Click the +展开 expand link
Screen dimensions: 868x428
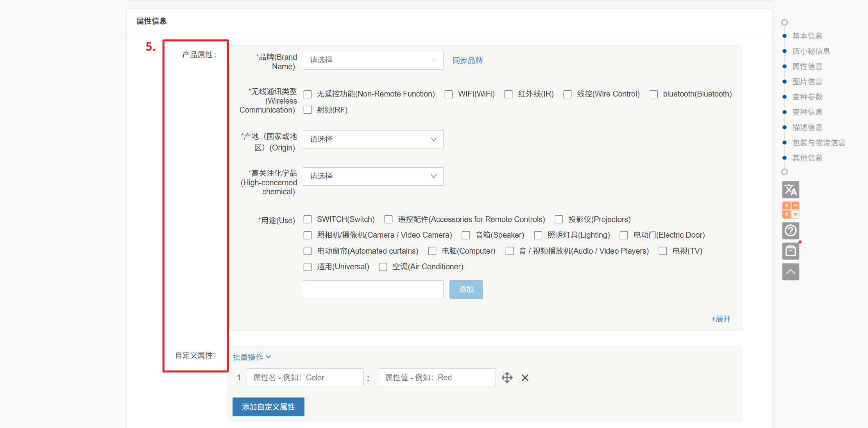click(x=720, y=319)
